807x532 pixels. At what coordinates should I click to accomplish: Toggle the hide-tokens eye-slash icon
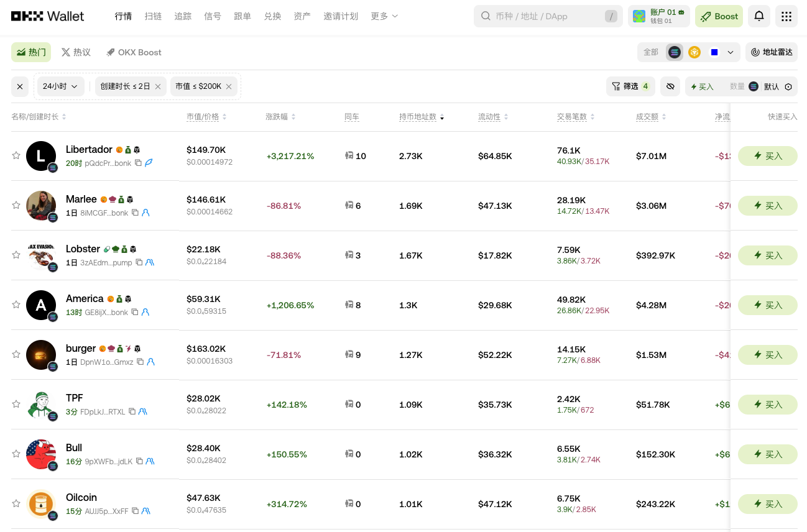(x=670, y=86)
